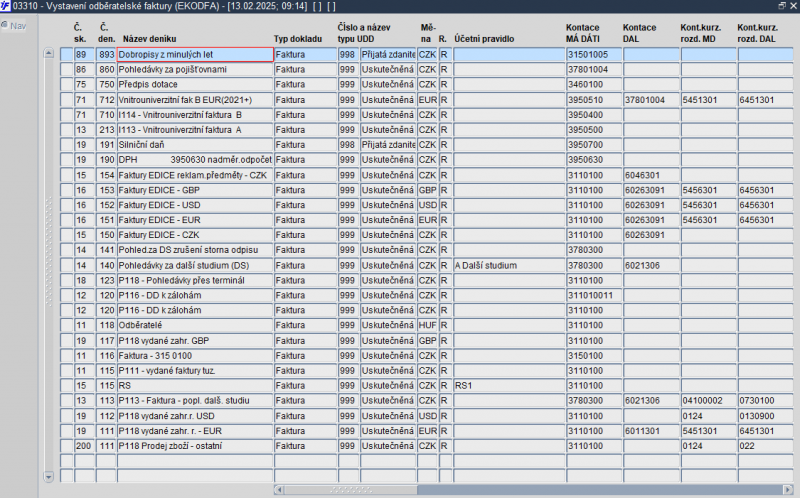Select P111 - vydané faktury tuz. row
This screenshot has height=498, width=800.
pos(195,370)
